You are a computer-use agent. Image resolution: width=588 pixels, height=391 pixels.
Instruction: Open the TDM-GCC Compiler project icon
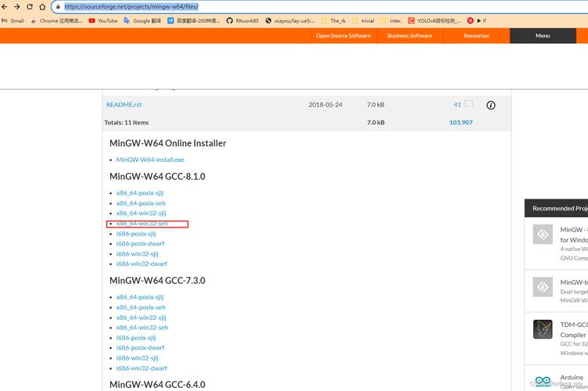point(543,329)
